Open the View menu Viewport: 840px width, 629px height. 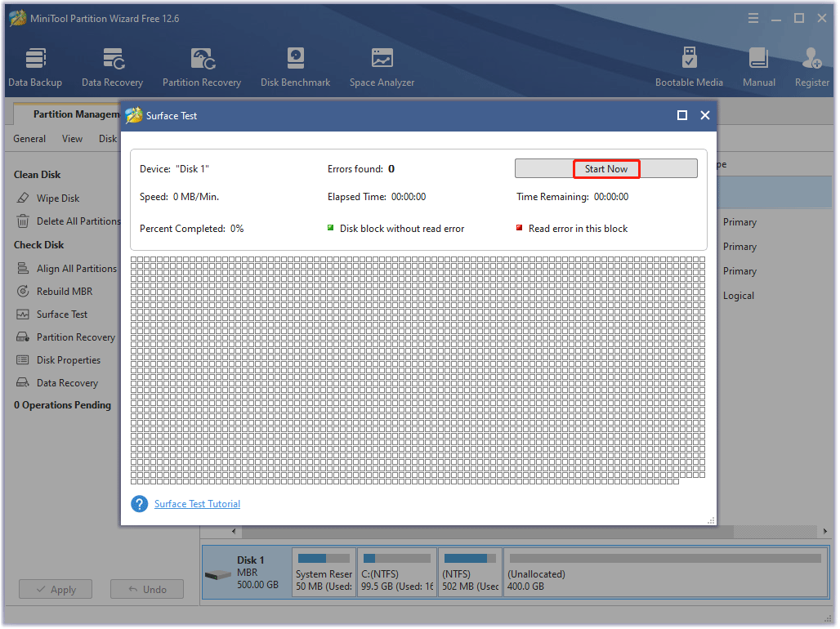73,139
